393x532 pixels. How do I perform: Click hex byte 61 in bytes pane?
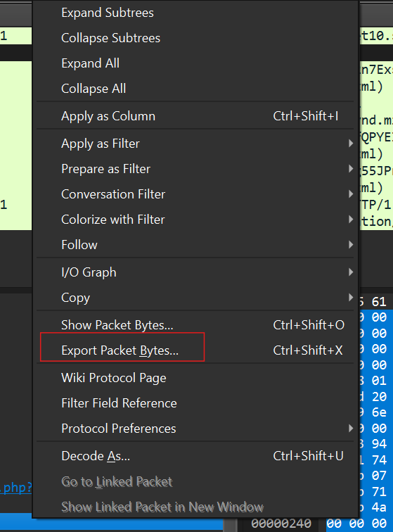pos(379,302)
